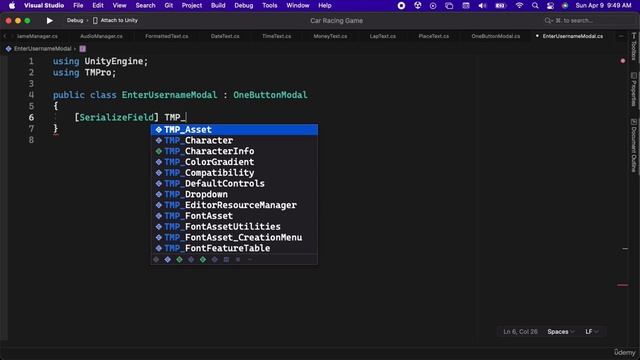This screenshot has width=640, height=360.
Task: Open the Toolbox side panel
Action: pos(633,46)
